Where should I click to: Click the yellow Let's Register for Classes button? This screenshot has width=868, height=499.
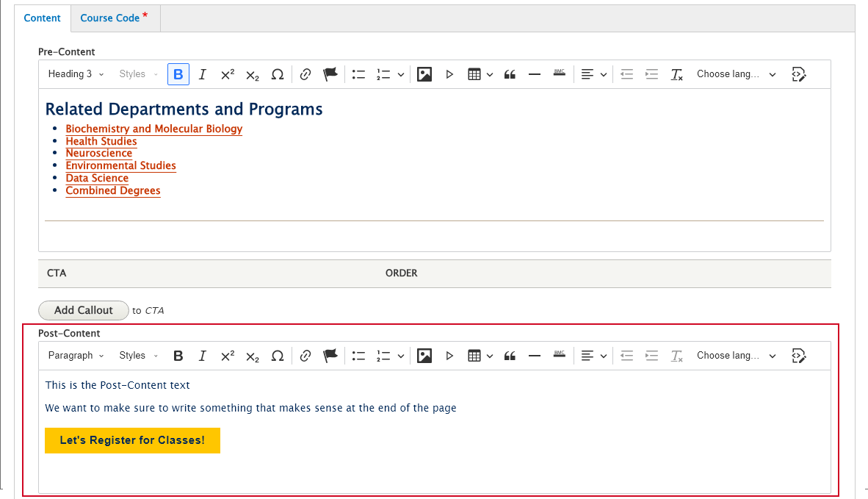click(132, 440)
